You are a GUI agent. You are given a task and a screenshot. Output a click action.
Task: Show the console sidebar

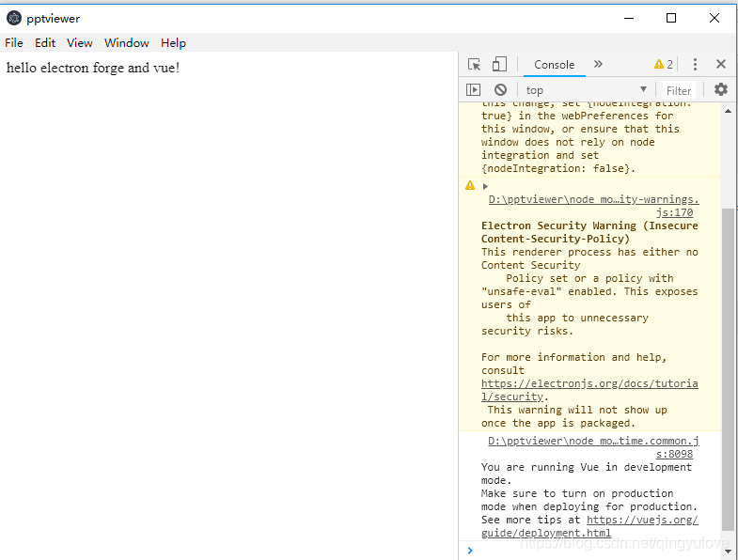(473, 89)
